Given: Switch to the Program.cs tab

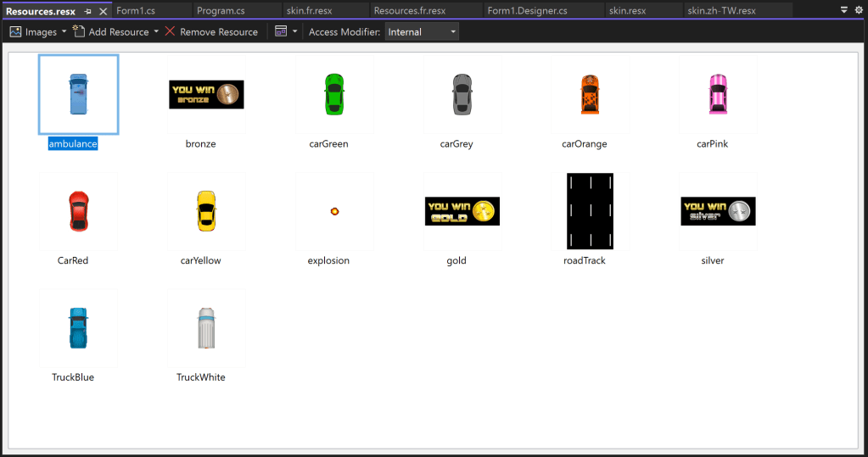Looking at the screenshot, I should pos(221,11).
